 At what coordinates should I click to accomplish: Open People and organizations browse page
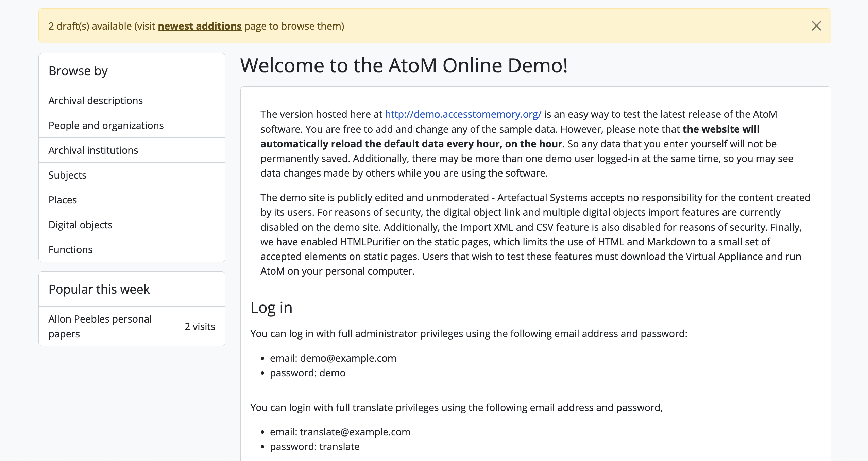pyautogui.click(x=106, y=126)
